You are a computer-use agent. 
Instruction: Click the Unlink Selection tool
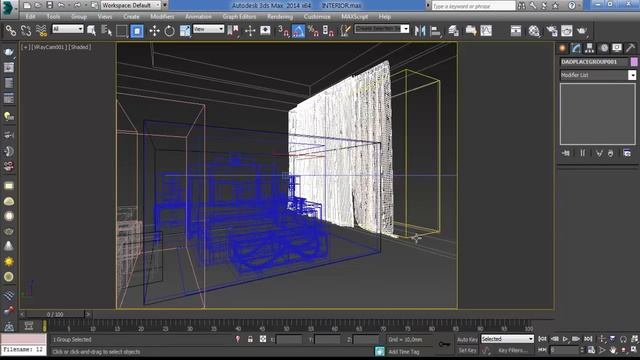coord(26,31)
